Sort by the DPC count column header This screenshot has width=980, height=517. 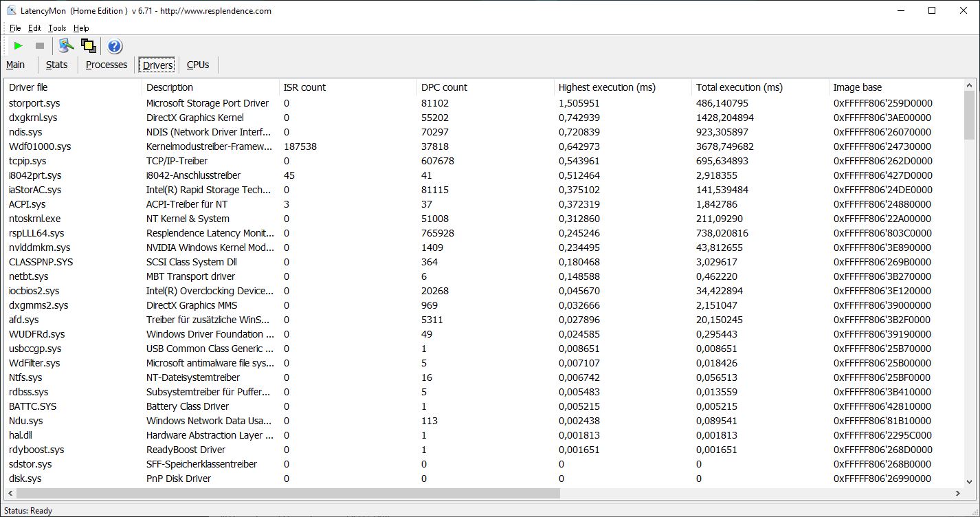(x=485, y=87)
